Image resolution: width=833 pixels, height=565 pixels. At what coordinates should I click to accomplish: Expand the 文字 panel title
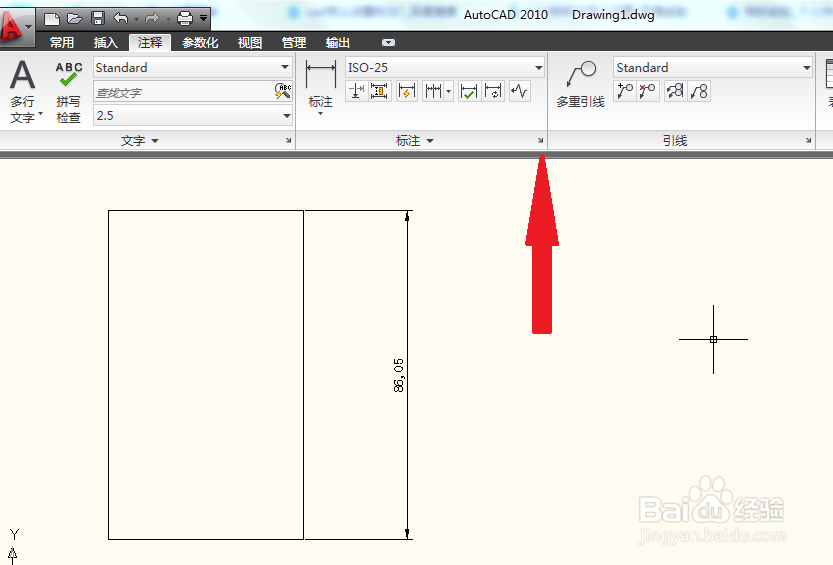click(x=139, y=141)
